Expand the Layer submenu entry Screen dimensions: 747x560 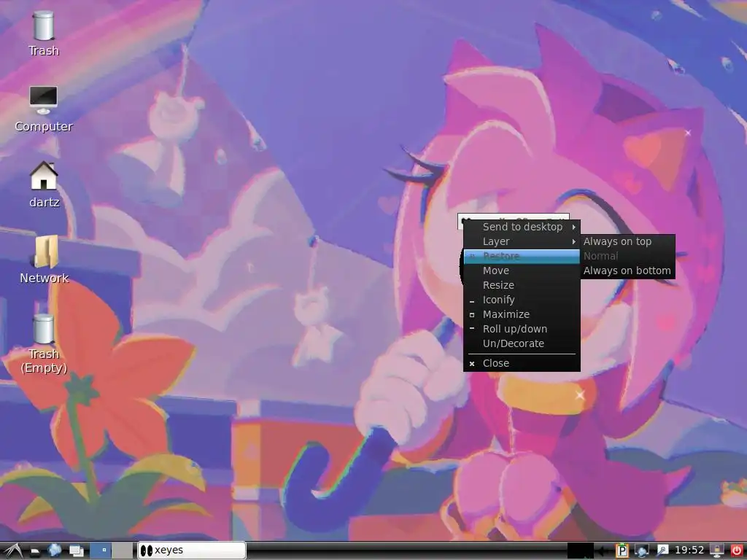click(x=522, y=241)
